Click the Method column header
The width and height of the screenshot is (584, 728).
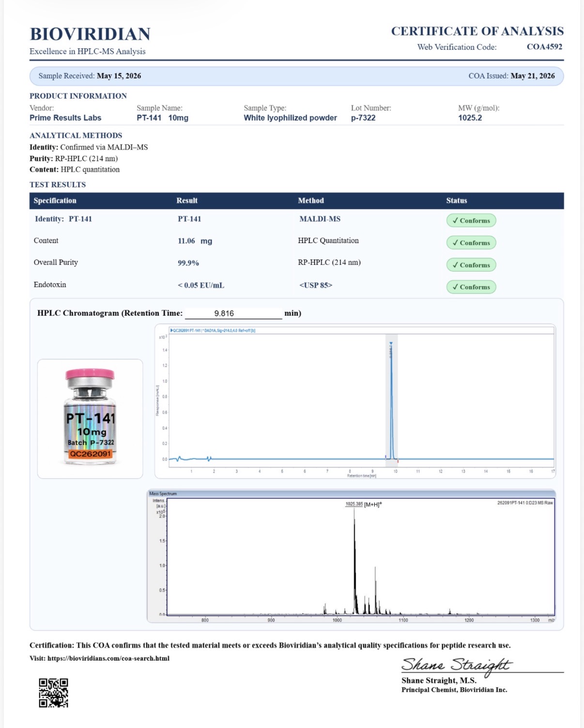[311, 201]
